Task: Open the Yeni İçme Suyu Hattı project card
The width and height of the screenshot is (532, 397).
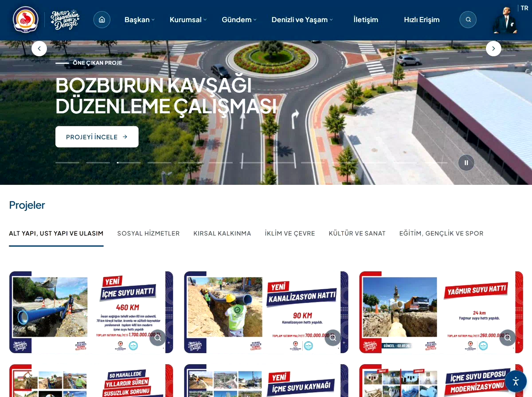Action: (91, 312)
